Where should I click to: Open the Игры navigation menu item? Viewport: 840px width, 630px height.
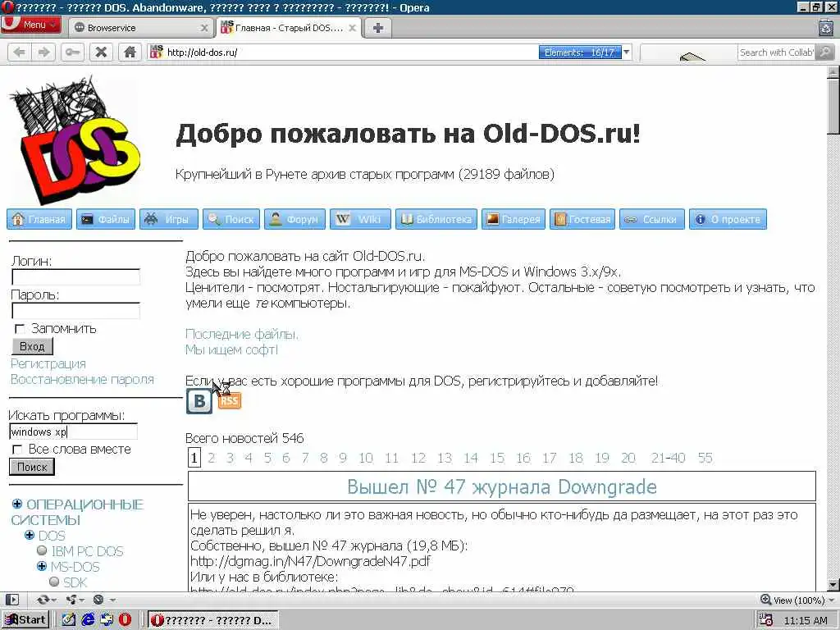tap(169, 219)
